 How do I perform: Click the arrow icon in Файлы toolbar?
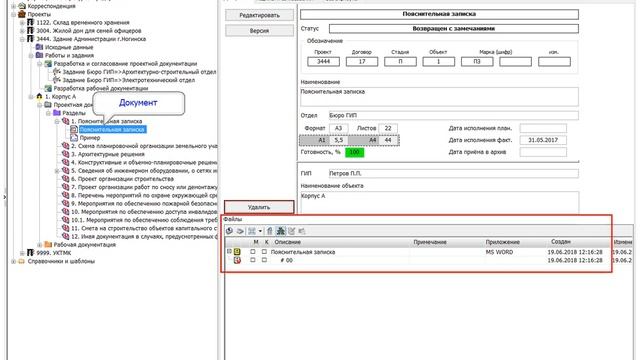click(240, 231)
